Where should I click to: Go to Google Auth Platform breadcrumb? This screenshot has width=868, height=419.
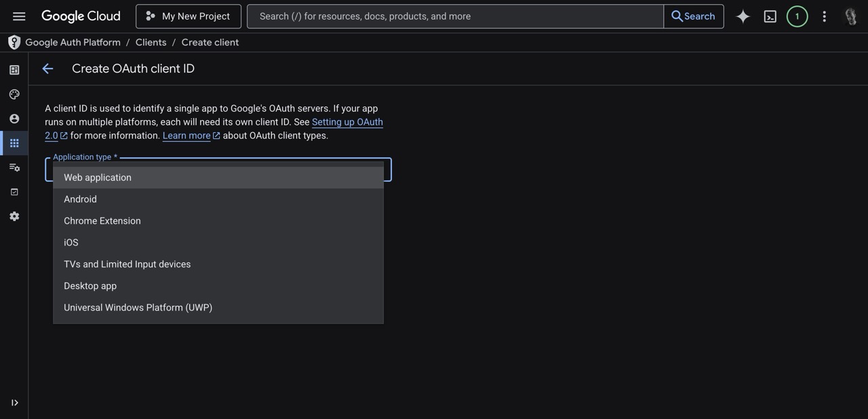(72, 42)
